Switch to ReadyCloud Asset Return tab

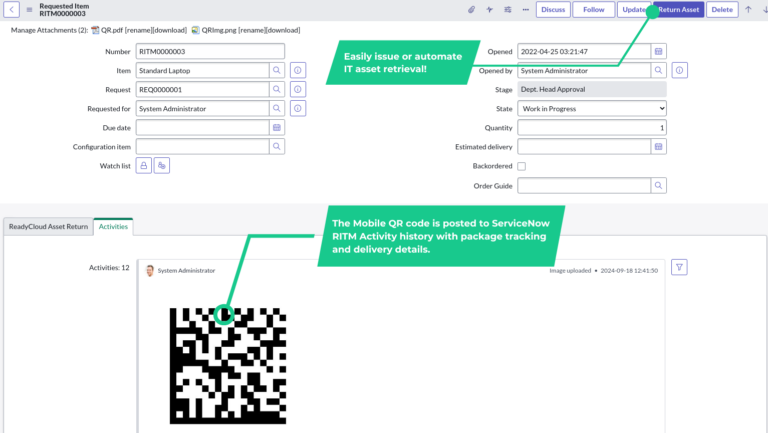point(48,226)
